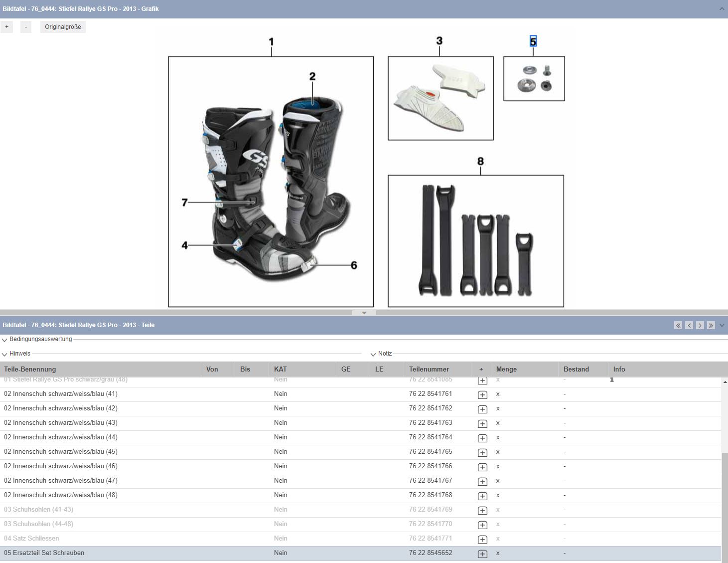
Task: Select row '02 Innenschuh schwarz/weiss/blau (41)'
Action: click(x=360, y=394)
